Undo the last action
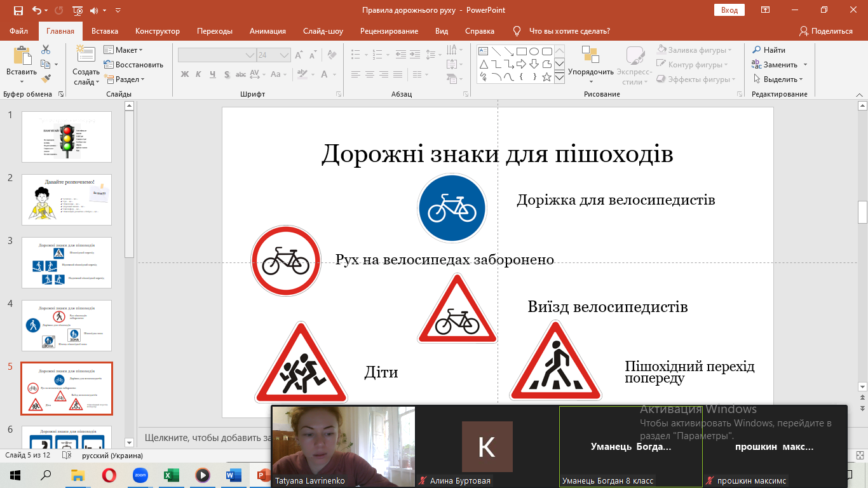This screenshot has width=868, height=488. pyautogui.click(x=36, y=10)
